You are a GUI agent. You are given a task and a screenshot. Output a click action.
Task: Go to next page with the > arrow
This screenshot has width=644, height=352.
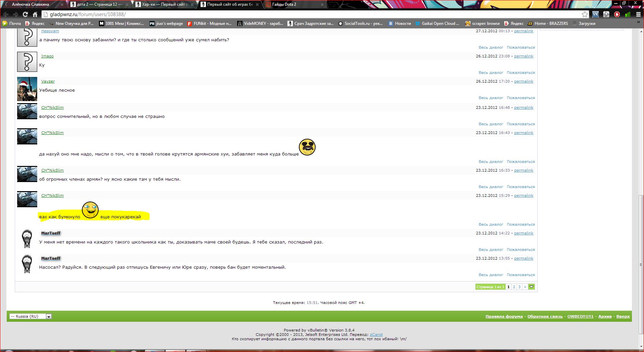[525, 287]
